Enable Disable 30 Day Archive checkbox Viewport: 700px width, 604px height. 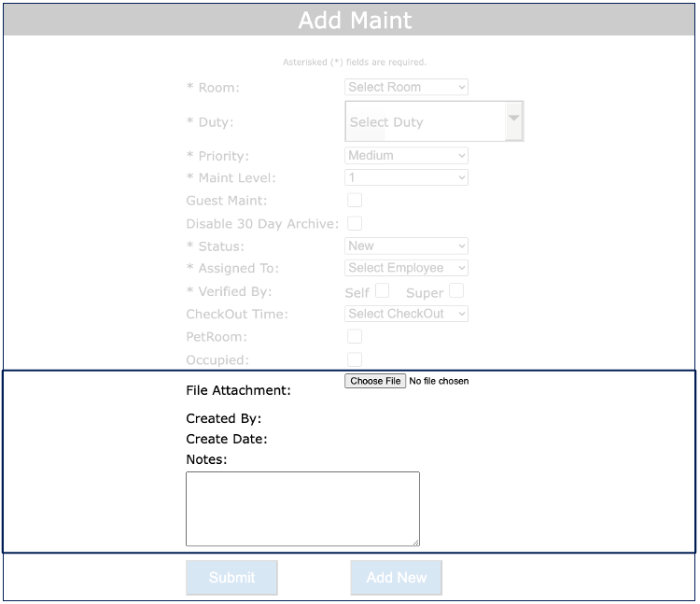coord(355,223)
